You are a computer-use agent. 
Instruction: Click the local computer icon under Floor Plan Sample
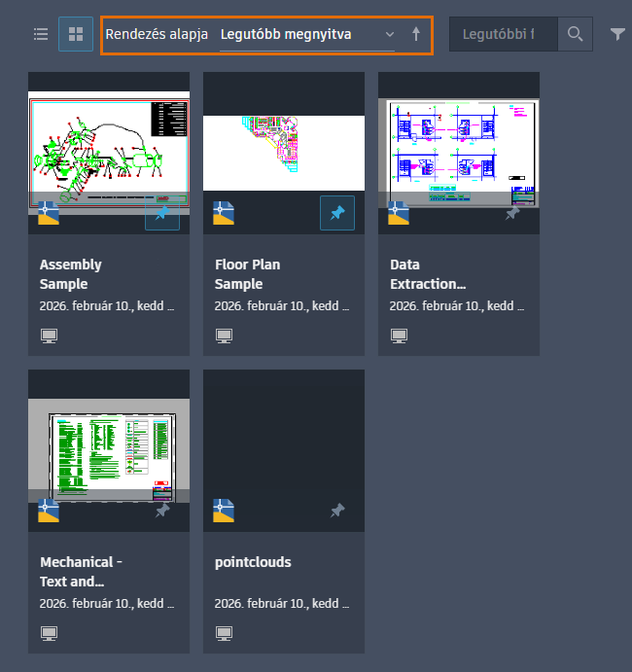point(224,336)
